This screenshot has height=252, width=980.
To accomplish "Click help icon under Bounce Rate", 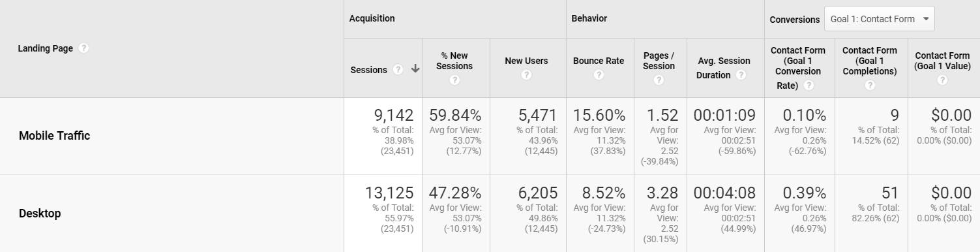I will [x=599, y=75].
